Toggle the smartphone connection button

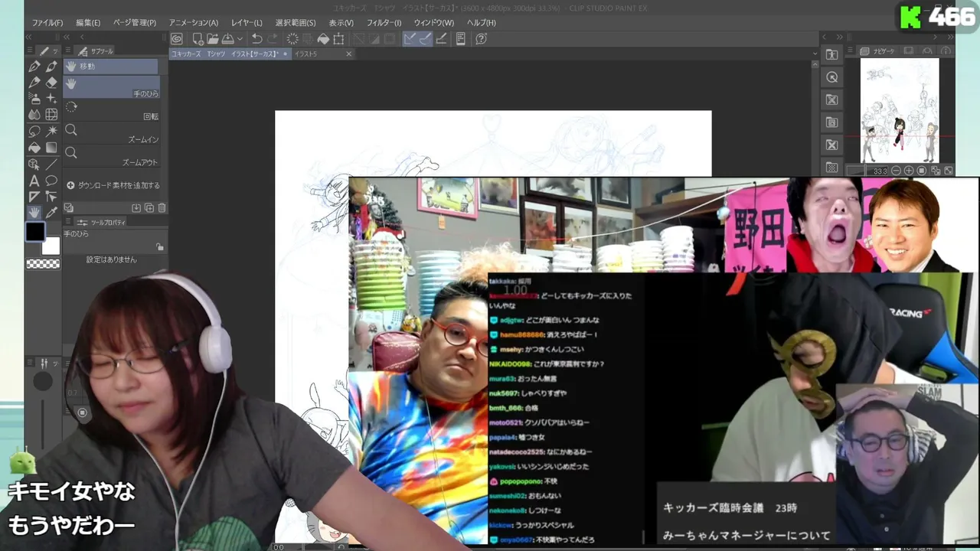461,39
